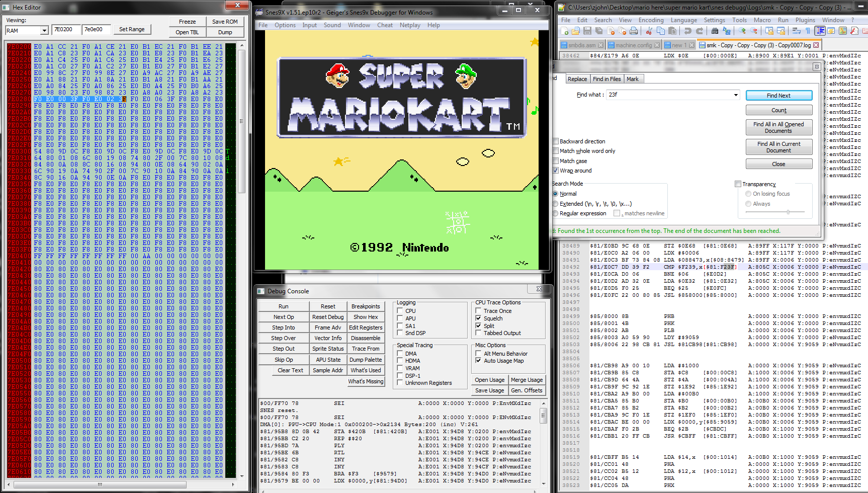
Task: Click the Copy icon in Notepad++ toolbar
Action: pos(661,31)
